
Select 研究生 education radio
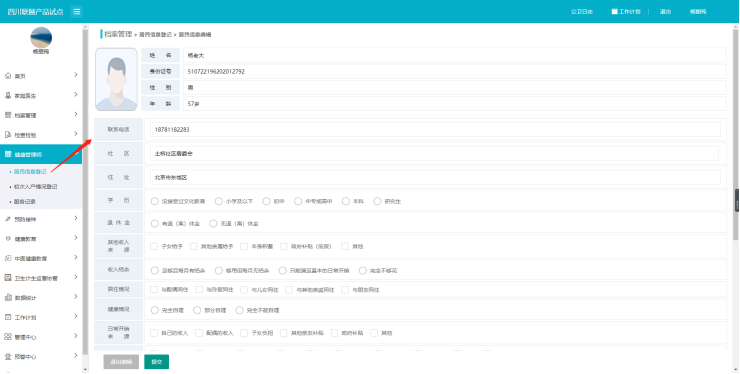pos(377,201)
